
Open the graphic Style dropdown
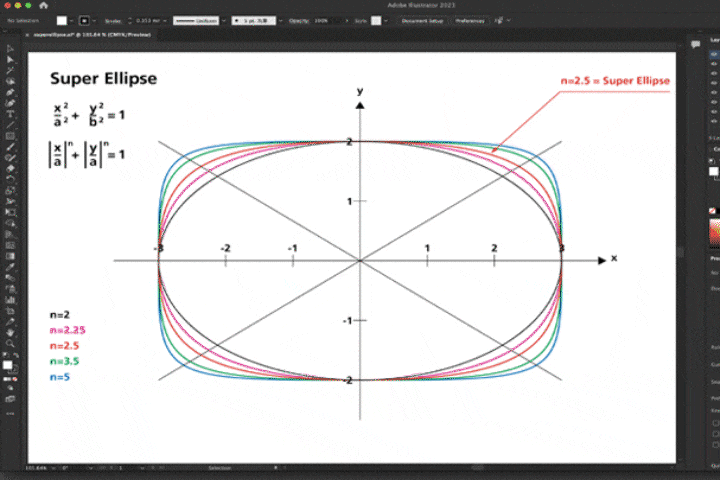tap(386, 21)
